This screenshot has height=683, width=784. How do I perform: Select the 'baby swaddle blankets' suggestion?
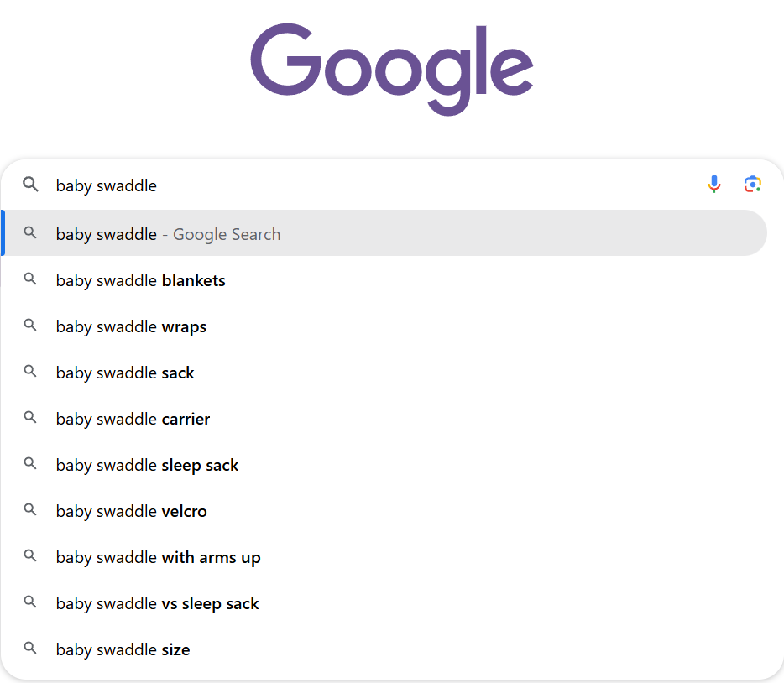click(x=140, y=280)
